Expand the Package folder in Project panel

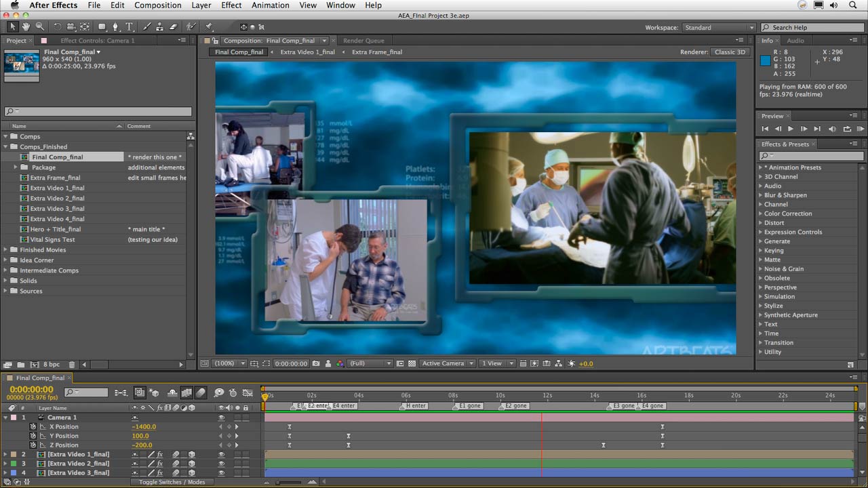pyautogui.click(x=16, y=167)
